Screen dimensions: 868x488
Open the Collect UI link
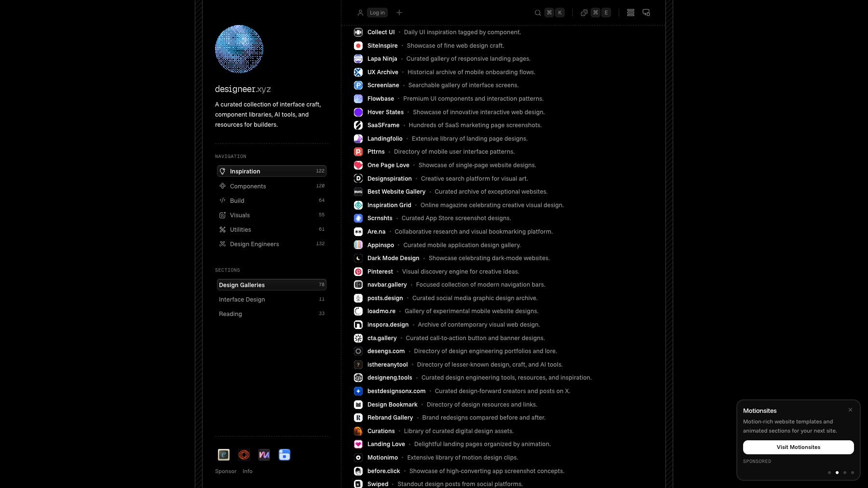[x=381, y=32]
